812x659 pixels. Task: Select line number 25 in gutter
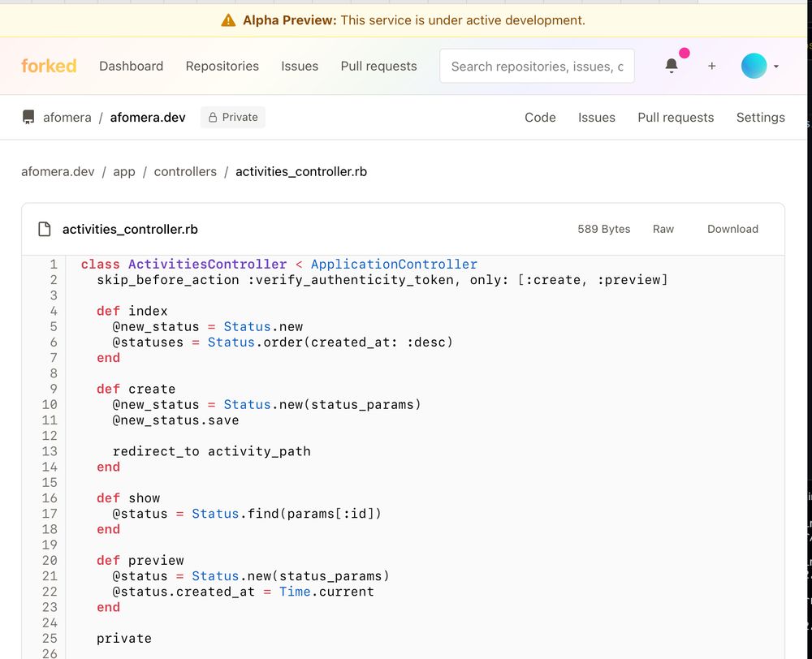(50, 638)
